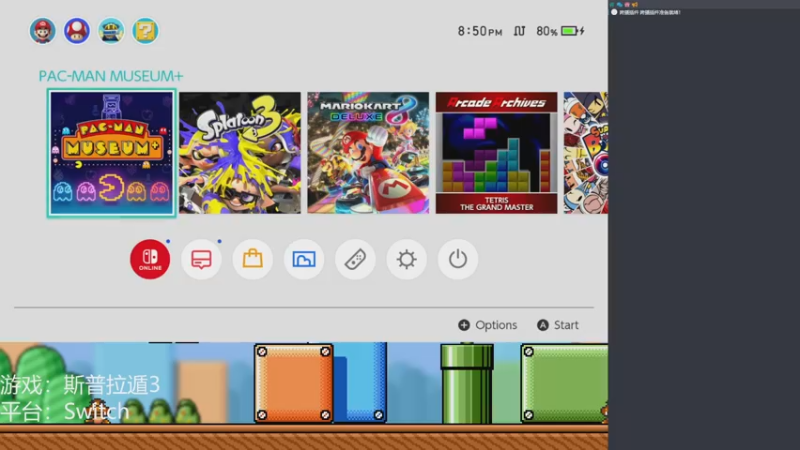
Task: Open Nintendo Switch Online
Action: pos(150,259)
